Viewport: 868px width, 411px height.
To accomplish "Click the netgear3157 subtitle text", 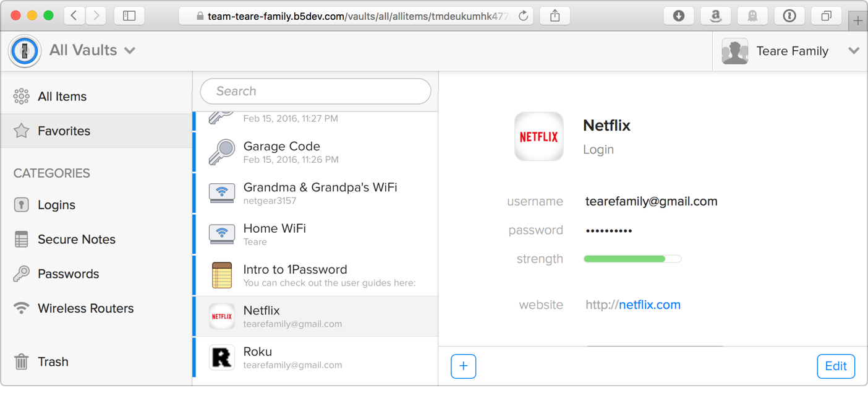I will (270, 201).
